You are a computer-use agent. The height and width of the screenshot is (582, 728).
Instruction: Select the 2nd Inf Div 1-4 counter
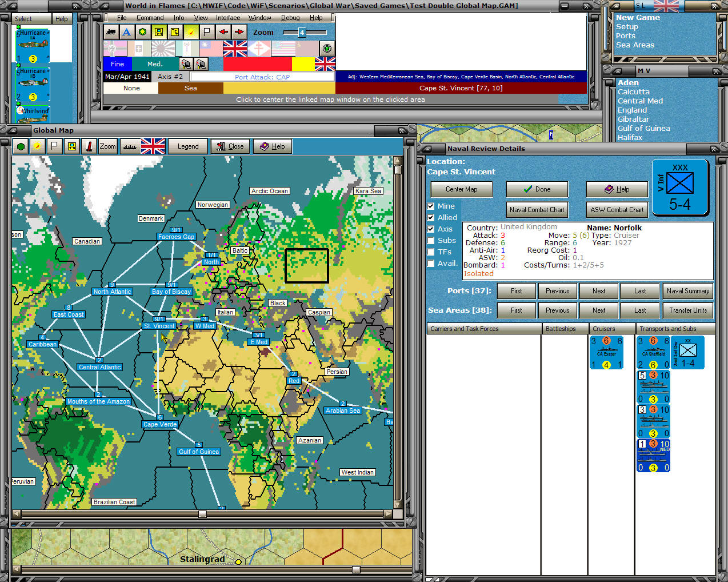[688, 352]
